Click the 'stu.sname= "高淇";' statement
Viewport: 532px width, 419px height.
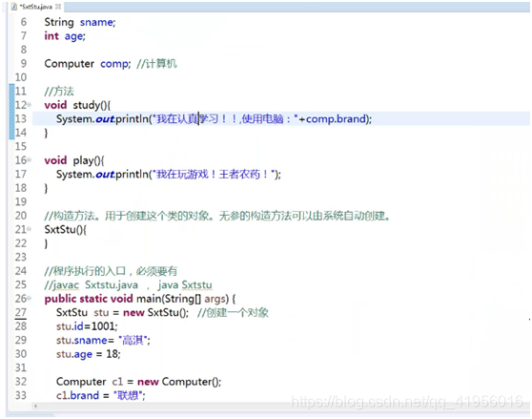pos(103,340)
